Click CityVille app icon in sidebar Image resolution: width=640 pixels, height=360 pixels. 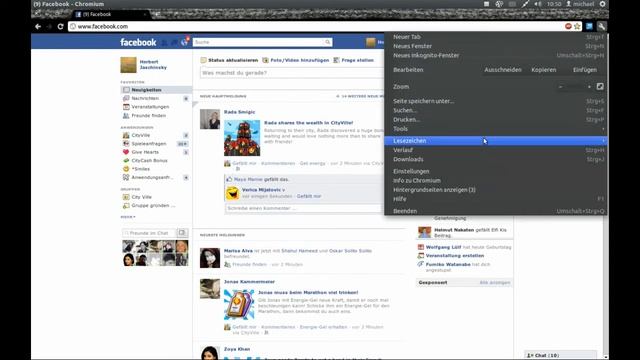point(126,135)
